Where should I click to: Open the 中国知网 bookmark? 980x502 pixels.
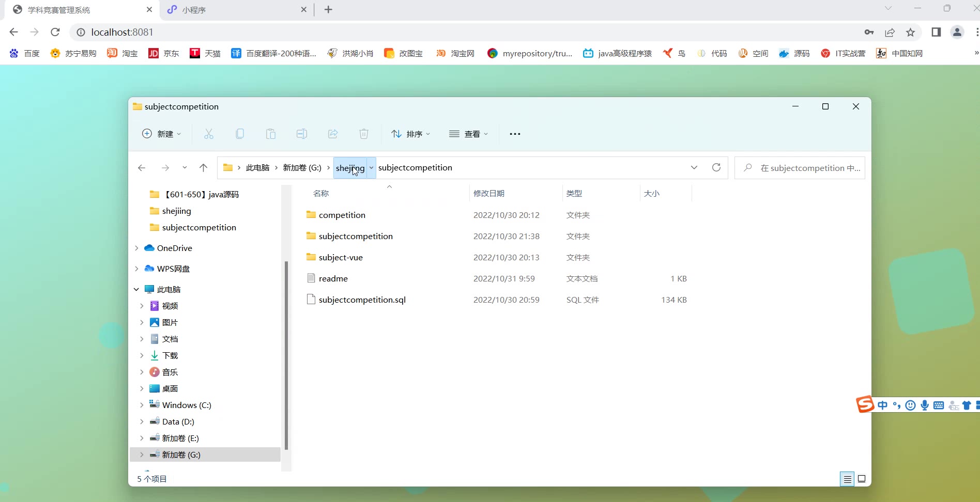coord(899,53)
